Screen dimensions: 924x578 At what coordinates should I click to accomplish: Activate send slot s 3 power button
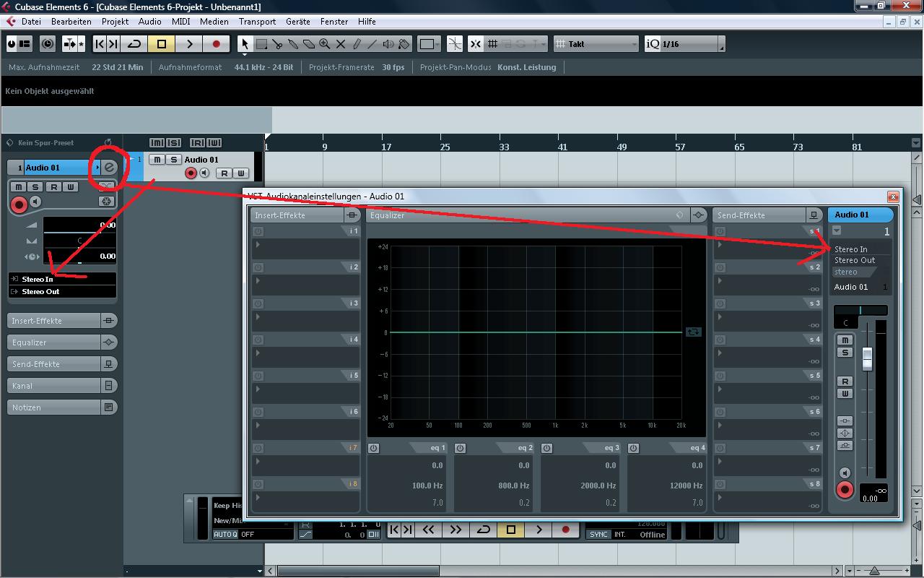click(x=720, y=303)
